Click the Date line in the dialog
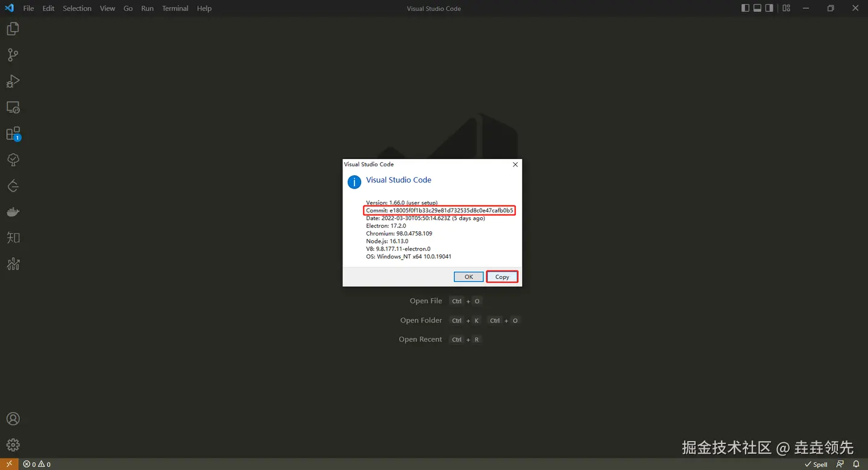Viewport: 868px width, 470px height. click(x=426, y=218)
